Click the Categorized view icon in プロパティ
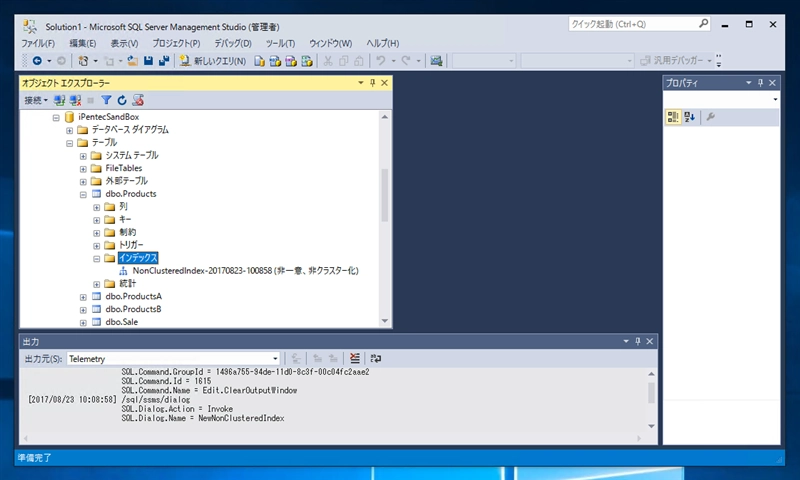The image size is (800, 480). tap(673, 117)
